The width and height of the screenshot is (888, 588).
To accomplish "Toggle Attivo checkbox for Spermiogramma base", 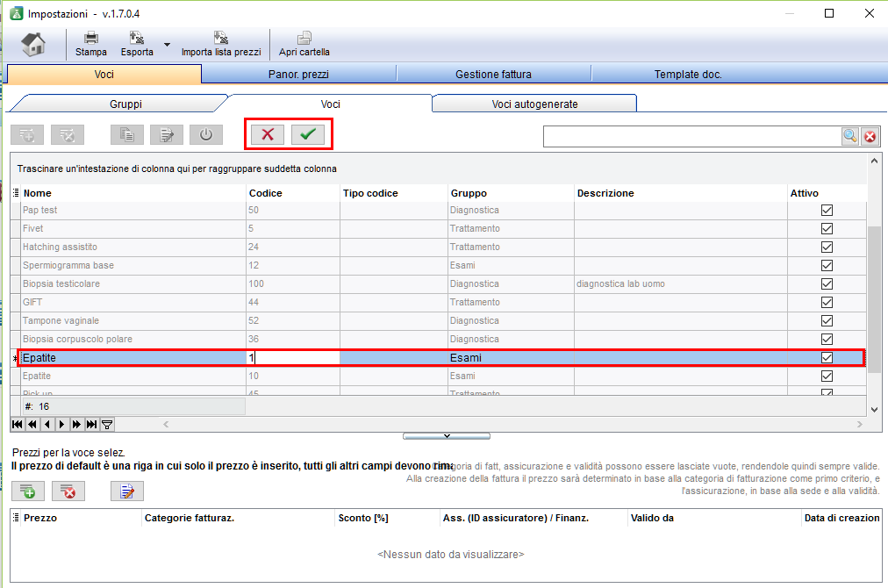I will tap(827, 265).
